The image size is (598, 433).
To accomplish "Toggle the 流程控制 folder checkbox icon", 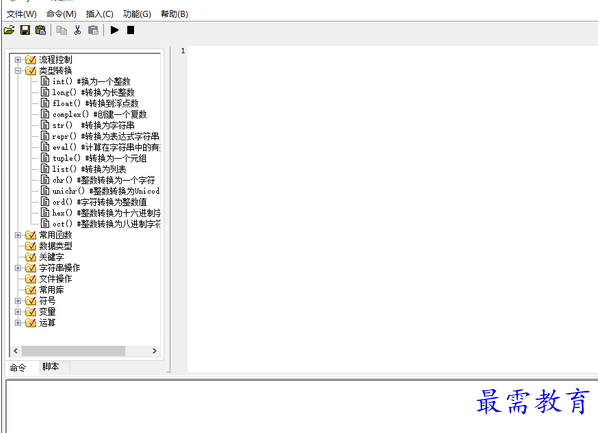I will 31,60.
